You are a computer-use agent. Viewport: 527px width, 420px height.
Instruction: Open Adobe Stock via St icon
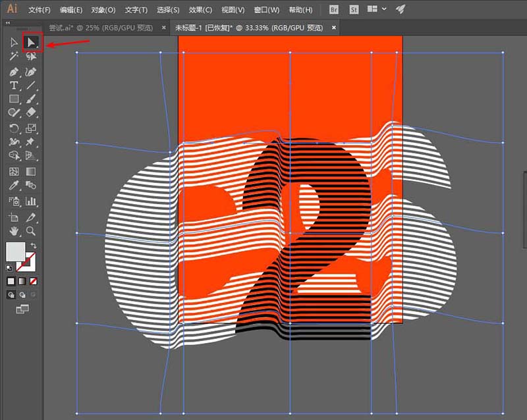pos(354,9)
